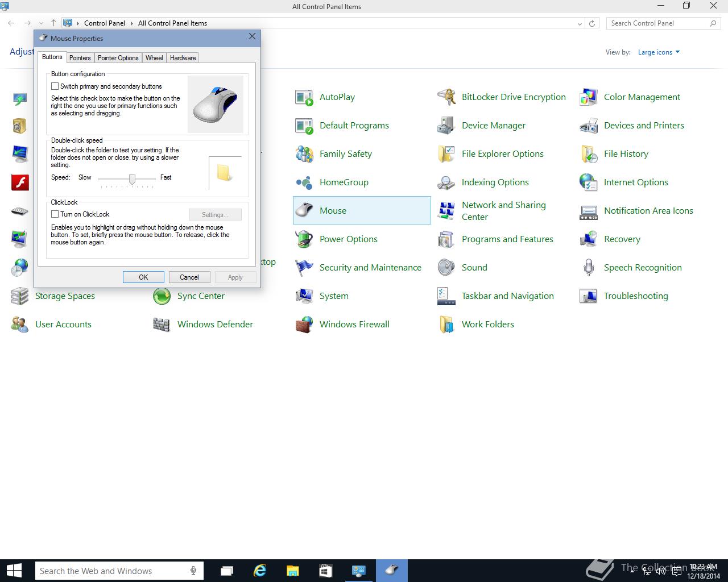The image size is (728, 582).
Task: Close the Mouse Properties dialog
Action: coord(252,36)
